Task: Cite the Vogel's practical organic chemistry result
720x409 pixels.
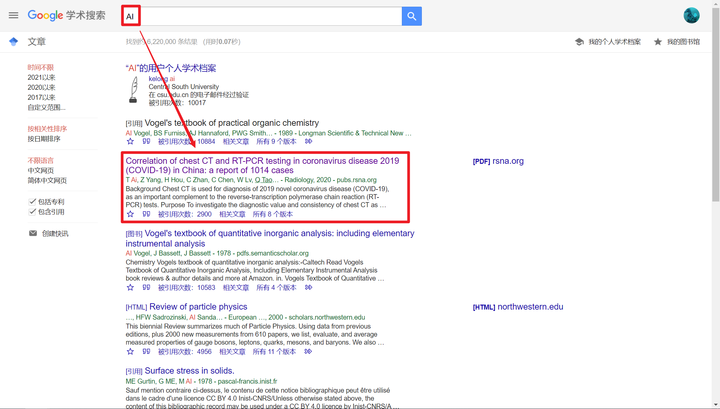Action: 146,141
